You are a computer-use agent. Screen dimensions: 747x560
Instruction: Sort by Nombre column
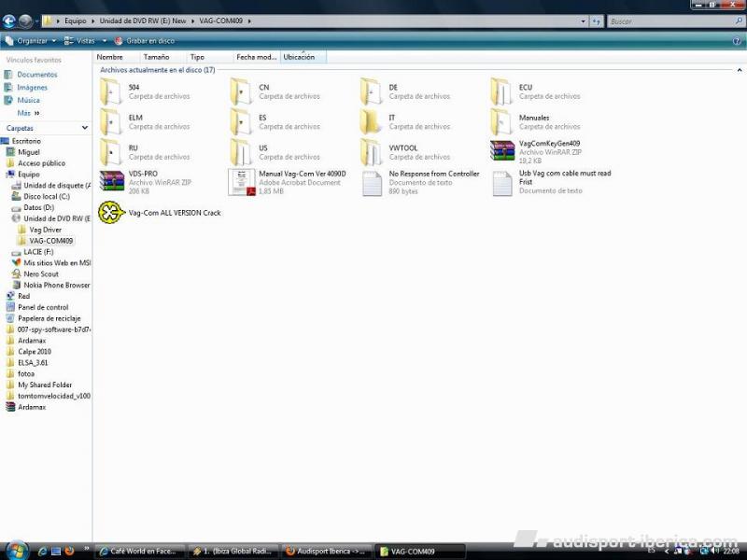[116, 57]
